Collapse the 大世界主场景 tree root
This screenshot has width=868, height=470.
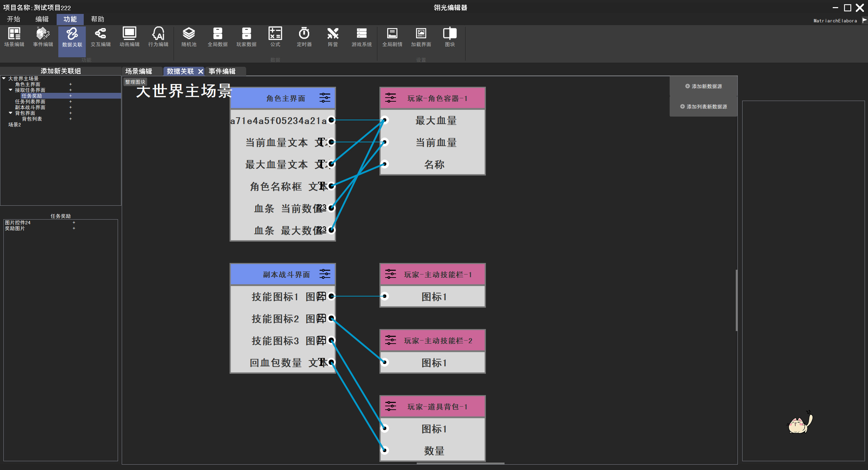pos(3,78)
